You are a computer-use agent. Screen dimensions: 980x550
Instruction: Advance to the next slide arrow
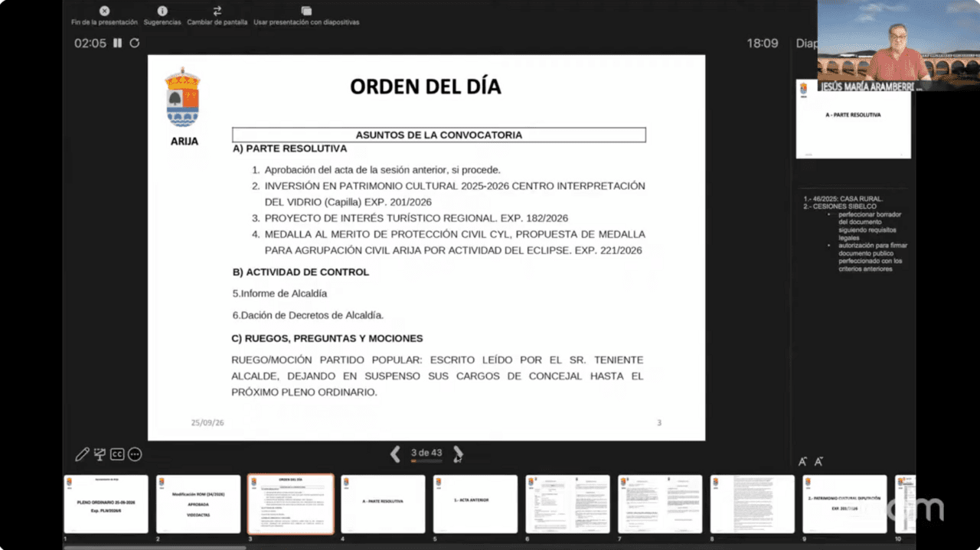tap(458, 454)
